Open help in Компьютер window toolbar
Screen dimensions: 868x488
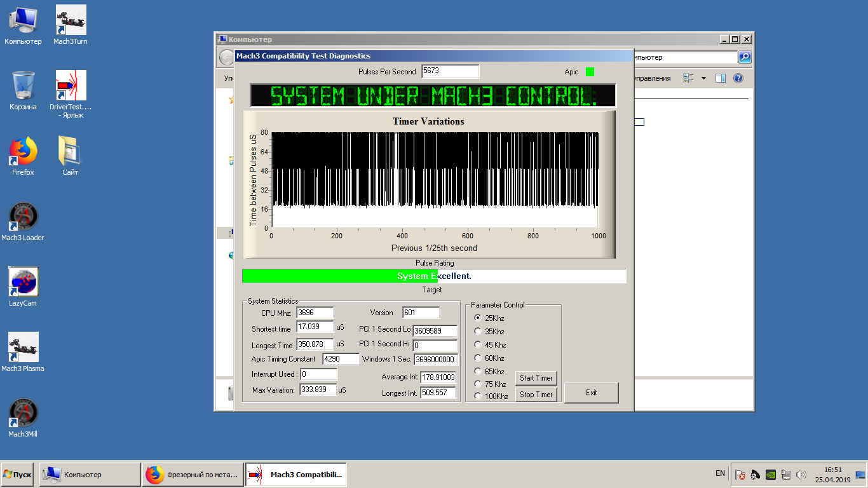click(x=738, y=78)
